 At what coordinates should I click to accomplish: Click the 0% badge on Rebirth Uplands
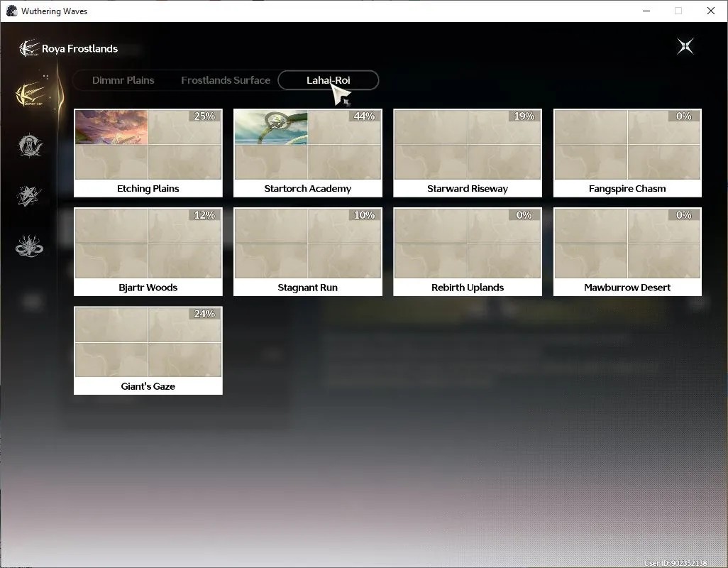tap(524, 215)
